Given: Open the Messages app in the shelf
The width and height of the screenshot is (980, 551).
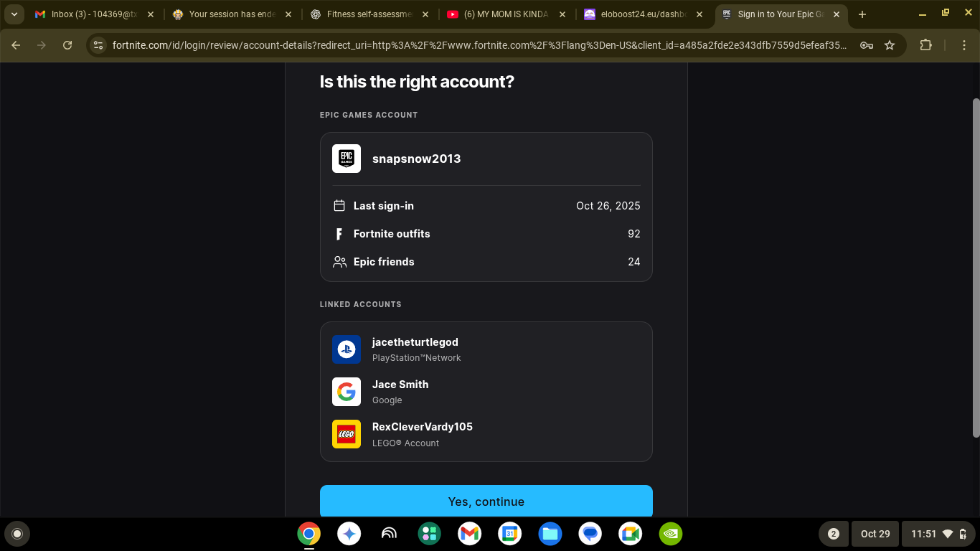Looking at the screenshot, I should pos(590,534).
